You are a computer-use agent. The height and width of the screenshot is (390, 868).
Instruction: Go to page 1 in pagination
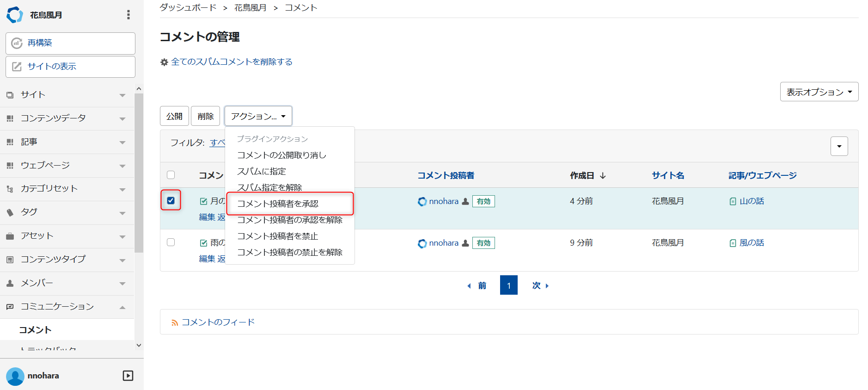tap(509, 285)
